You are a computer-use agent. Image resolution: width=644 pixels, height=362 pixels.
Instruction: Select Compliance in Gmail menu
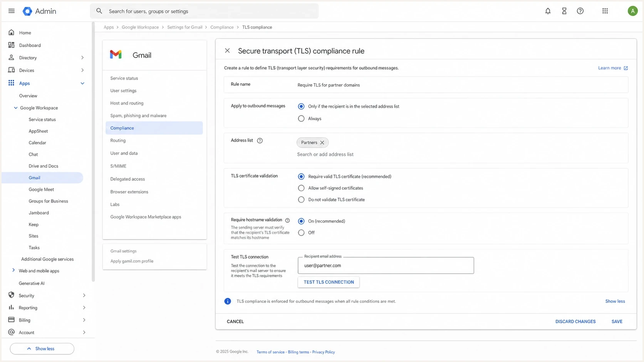[154, 128]
